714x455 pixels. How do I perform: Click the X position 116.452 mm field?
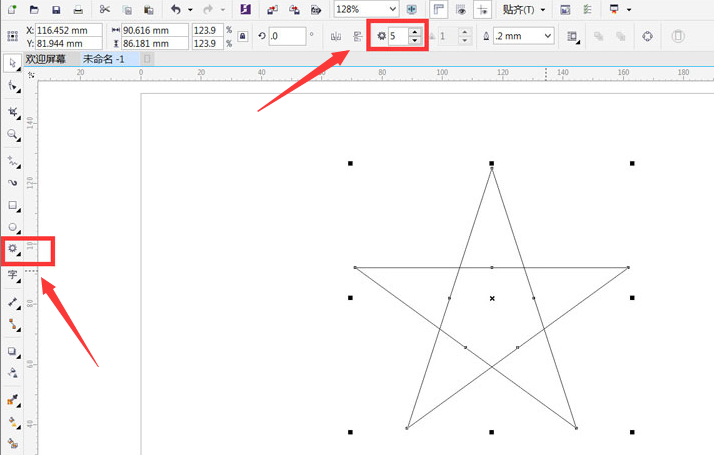click(x=67, y=31)
